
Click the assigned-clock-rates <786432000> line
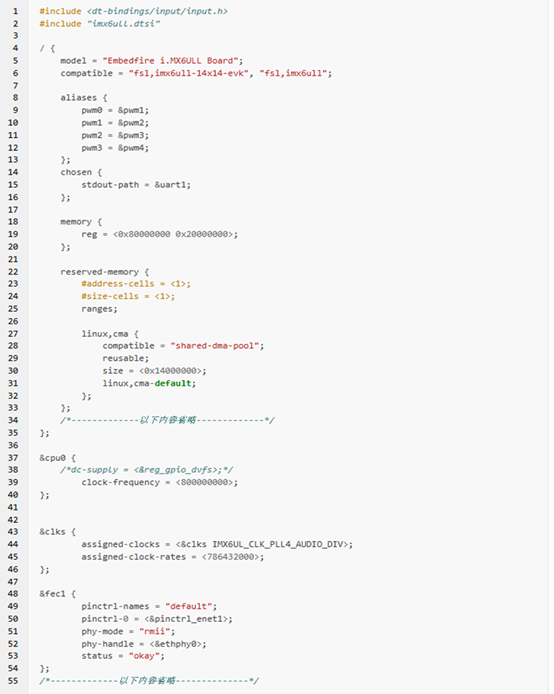coord(173,557)
